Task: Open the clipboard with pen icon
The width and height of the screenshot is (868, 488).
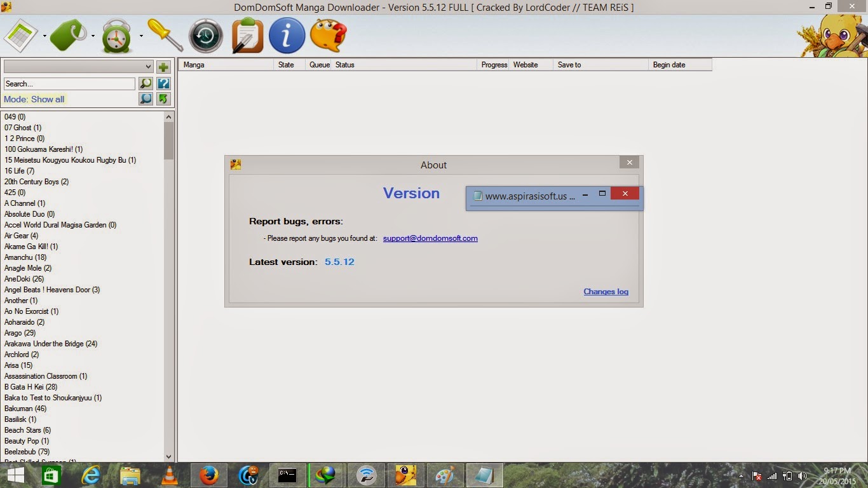Action: point(247,36)
